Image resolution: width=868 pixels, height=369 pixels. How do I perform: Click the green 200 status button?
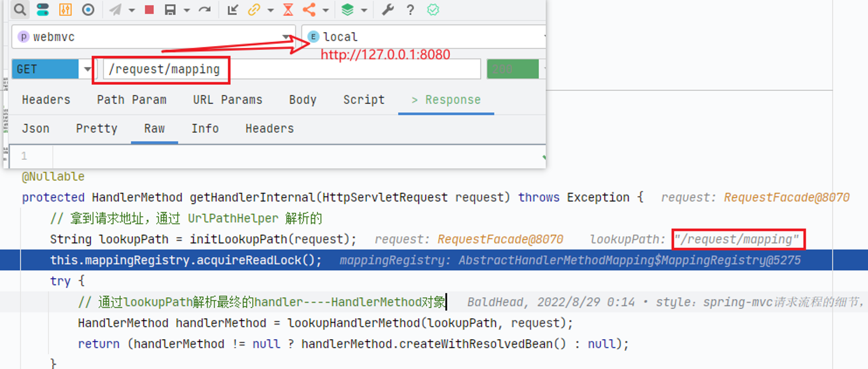click(513, 69)
